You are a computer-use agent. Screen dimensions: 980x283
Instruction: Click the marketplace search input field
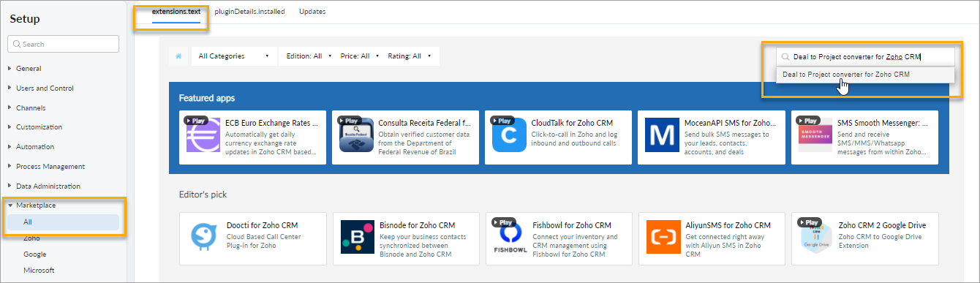coord(865,56)
